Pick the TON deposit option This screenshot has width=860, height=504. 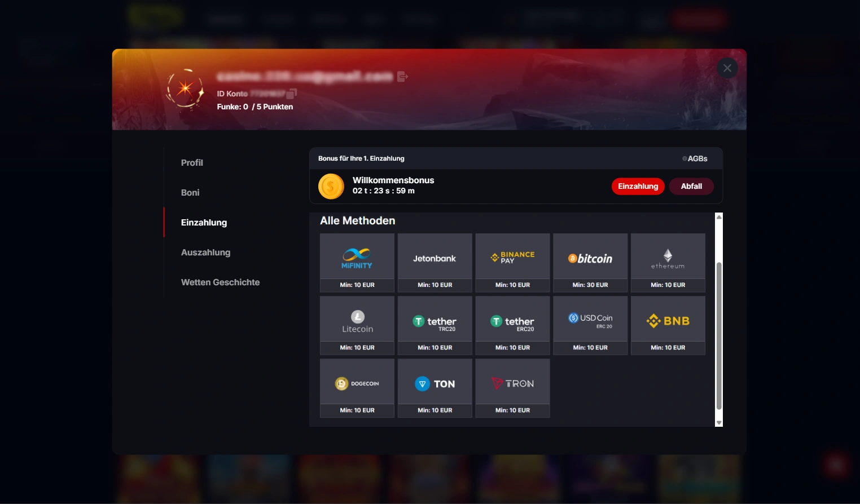tap(435, 388)
